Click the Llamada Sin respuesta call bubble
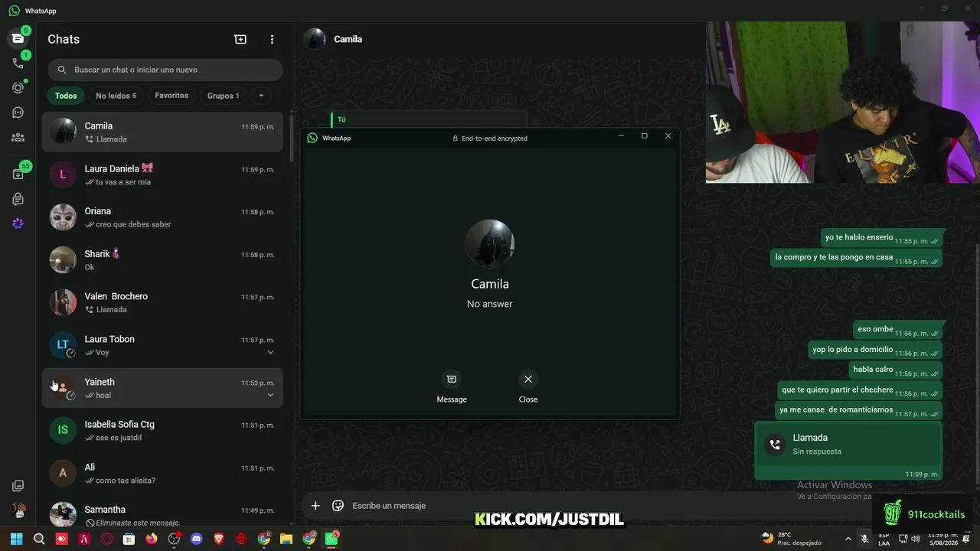This screenshot has width=980, height=551. tap(848, 450)
